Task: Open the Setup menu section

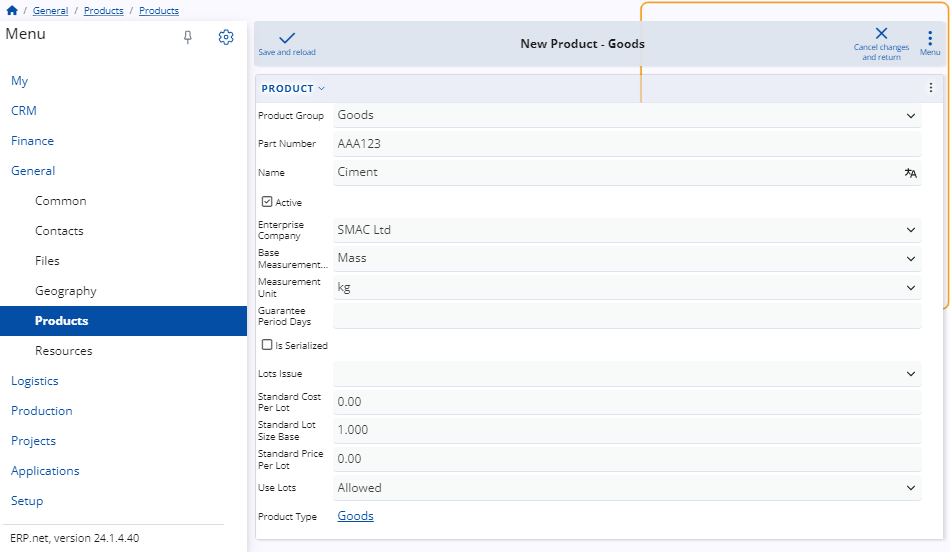Action: click(x=27, y=501)
